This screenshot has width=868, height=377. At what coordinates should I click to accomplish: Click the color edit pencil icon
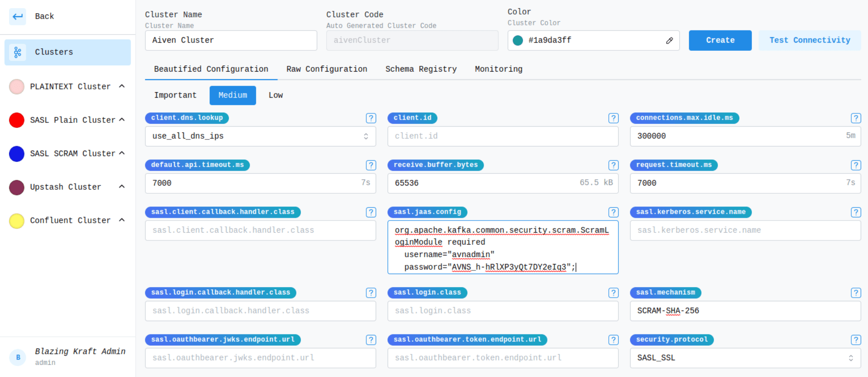coord(669,40)
